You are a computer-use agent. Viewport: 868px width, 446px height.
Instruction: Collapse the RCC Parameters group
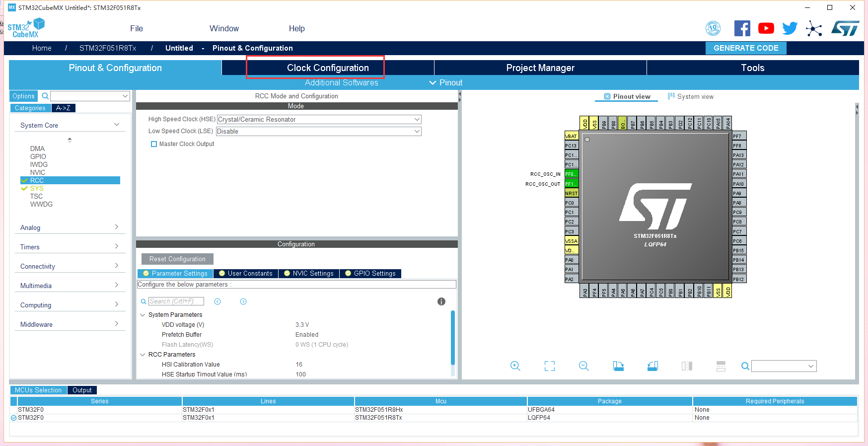(143, 355)
